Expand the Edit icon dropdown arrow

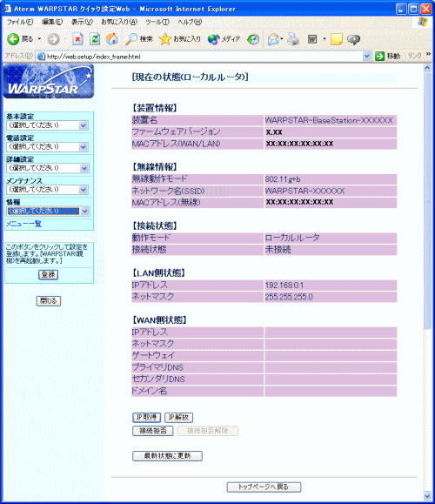pyautogui.click(x=325, y=39)
